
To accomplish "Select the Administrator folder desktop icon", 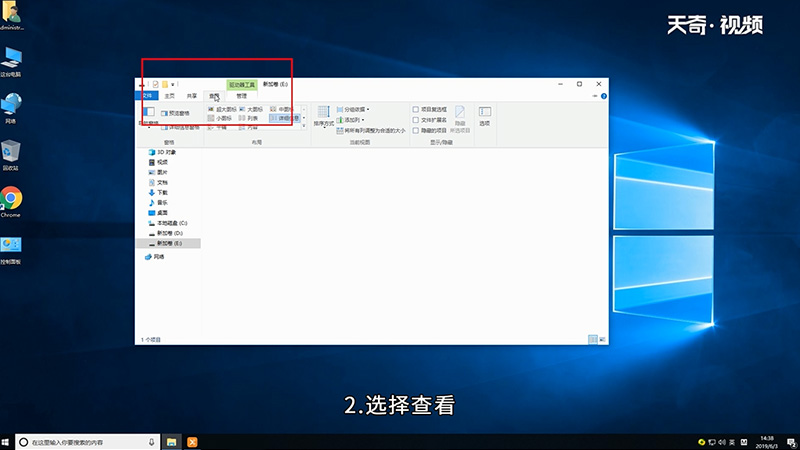I will [11, 15].
